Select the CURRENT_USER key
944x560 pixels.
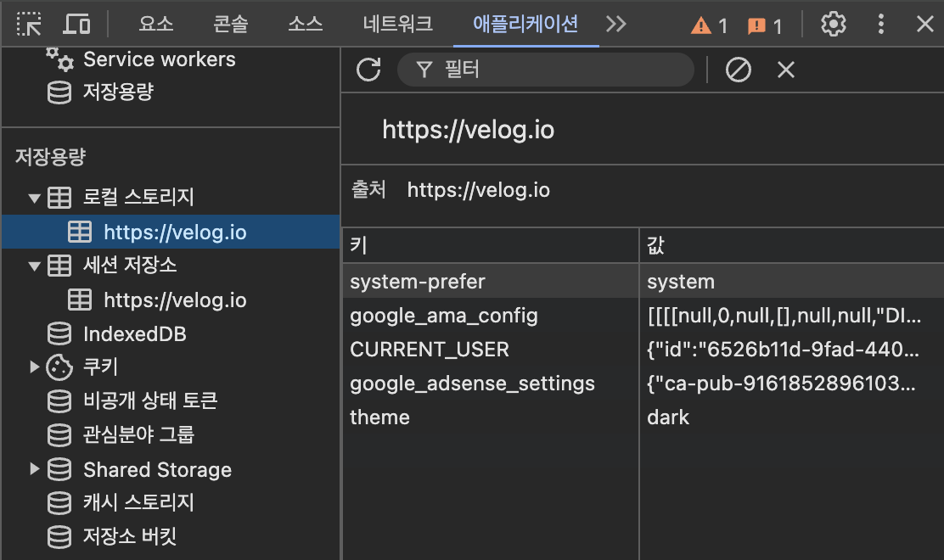click(430, 350)
